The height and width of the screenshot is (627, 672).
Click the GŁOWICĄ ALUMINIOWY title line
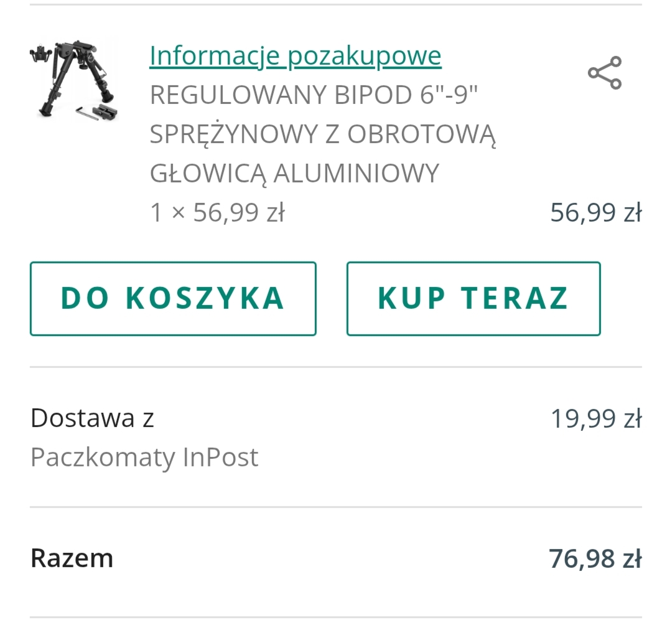(x=294, y=174)
